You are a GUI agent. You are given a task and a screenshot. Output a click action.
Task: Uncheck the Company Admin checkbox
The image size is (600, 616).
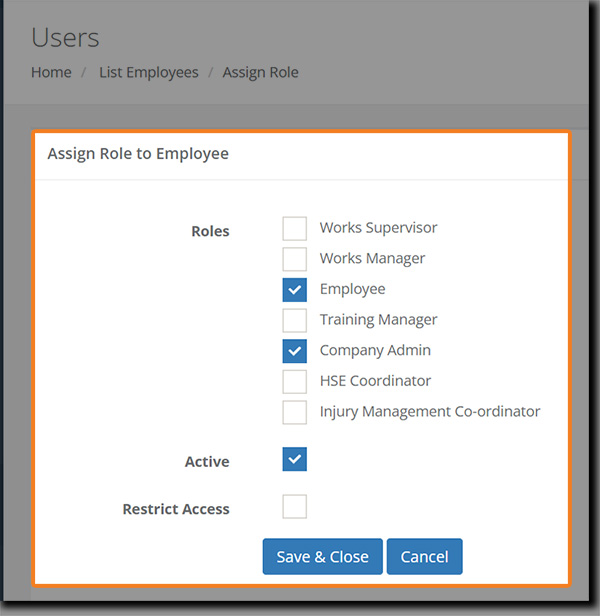(x=294, y=351)
